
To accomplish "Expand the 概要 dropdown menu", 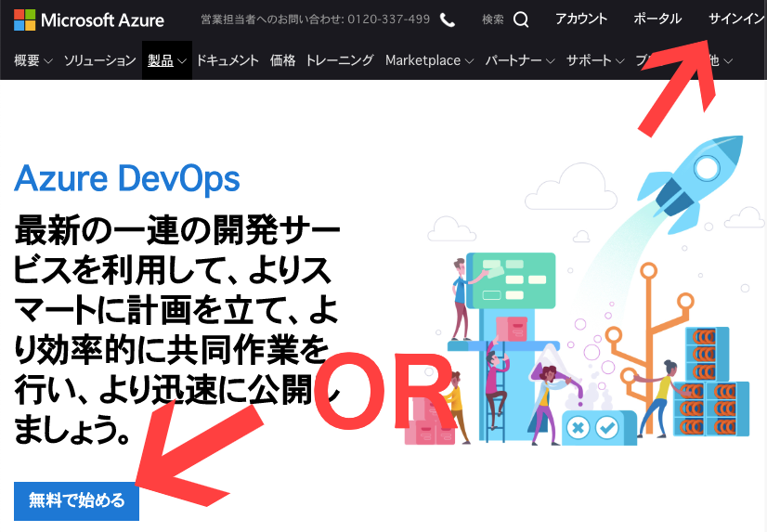I will click(x=33, y=60).
